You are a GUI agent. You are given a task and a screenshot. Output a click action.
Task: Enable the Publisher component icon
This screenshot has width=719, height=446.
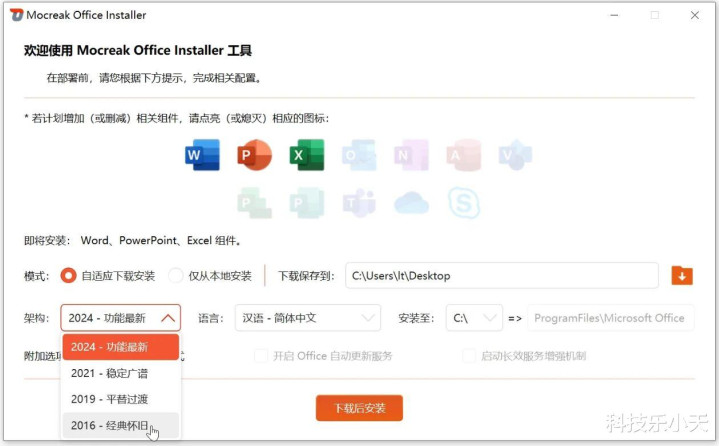(x=307, y=203)
